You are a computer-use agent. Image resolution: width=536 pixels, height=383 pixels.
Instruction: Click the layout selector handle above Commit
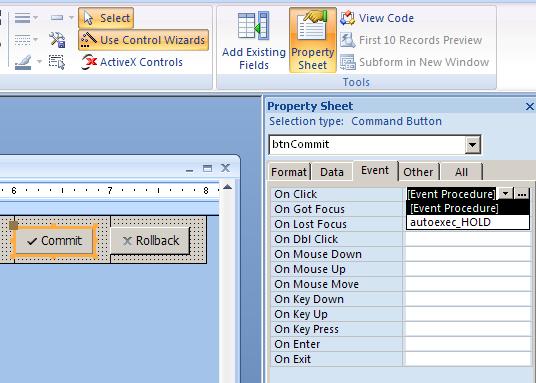13,225
